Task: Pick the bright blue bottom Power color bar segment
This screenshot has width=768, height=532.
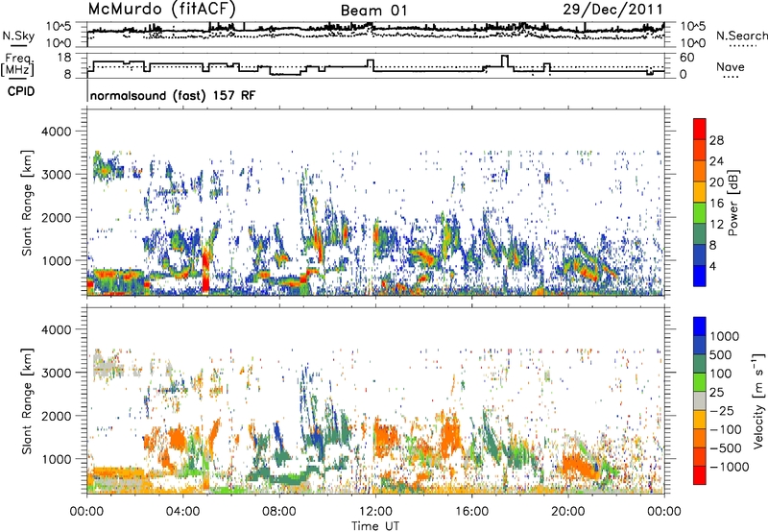Action: tap(700, 276)
